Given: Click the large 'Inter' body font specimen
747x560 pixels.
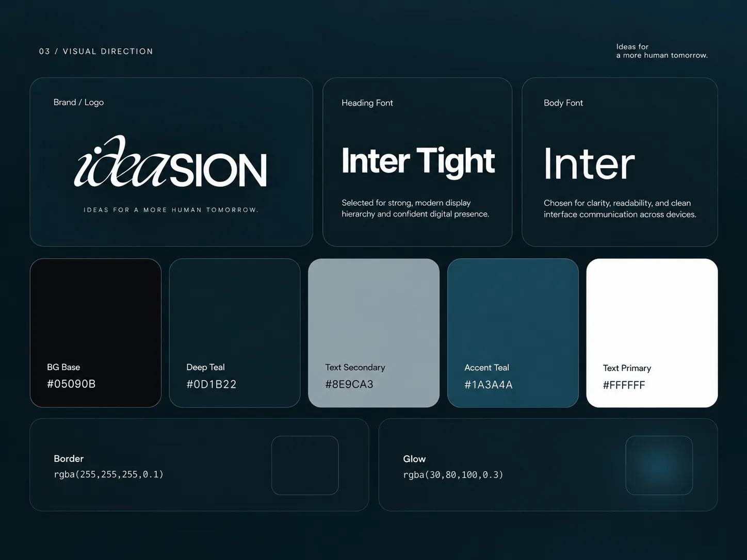Looking at the screenshot, I should pos(589,163).
